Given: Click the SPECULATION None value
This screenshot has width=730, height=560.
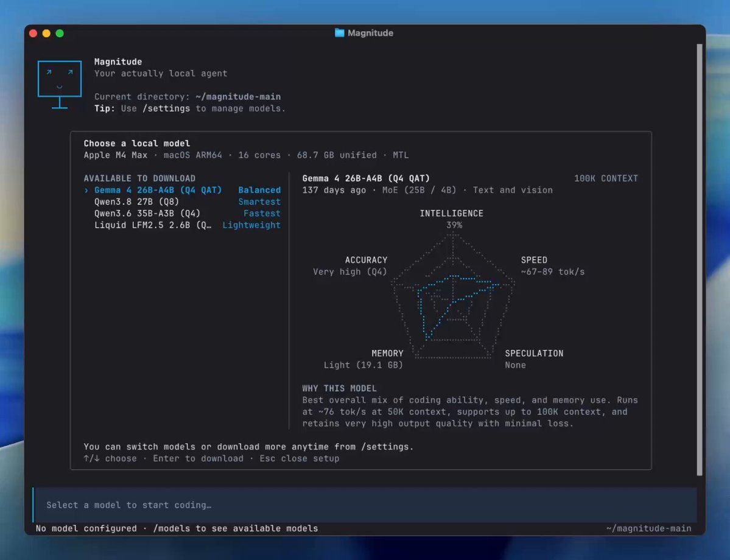Looking at the screenshot, I should 515,365.
